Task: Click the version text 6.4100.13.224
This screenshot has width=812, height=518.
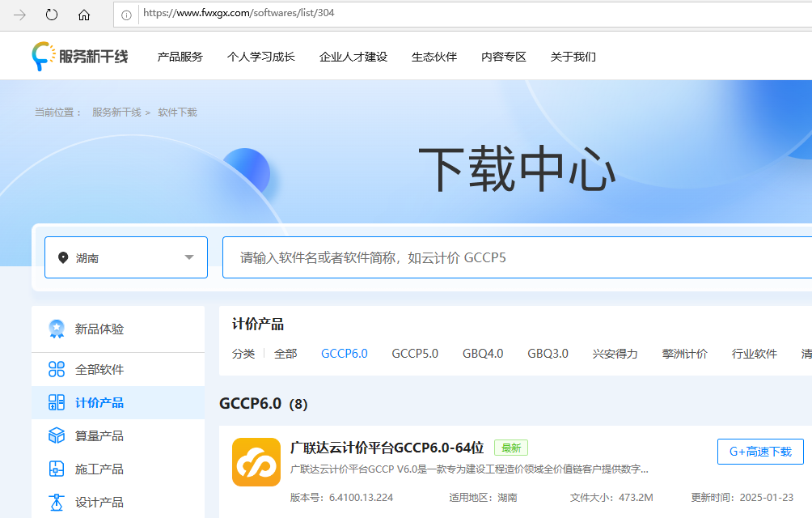Action: (x=361, y=497)
